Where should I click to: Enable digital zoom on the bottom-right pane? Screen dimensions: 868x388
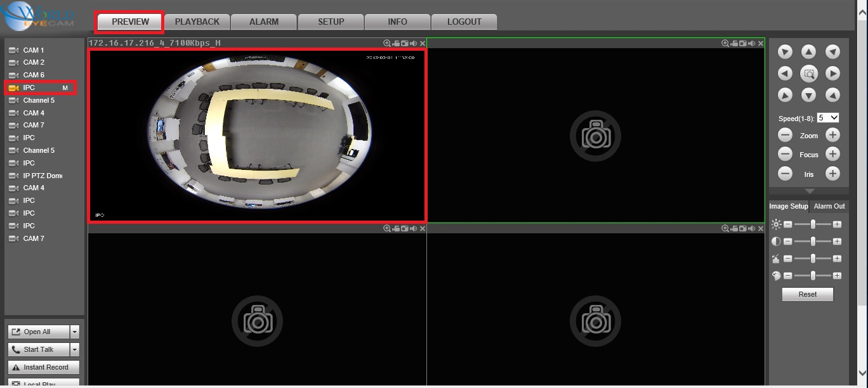[x=725, y=228]
